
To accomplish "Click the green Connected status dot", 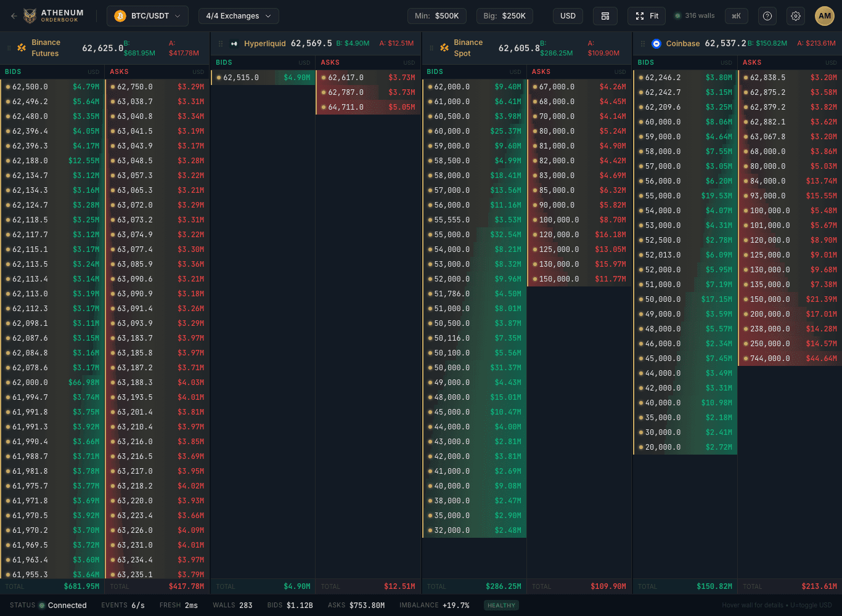I will (x=43, y=606).
